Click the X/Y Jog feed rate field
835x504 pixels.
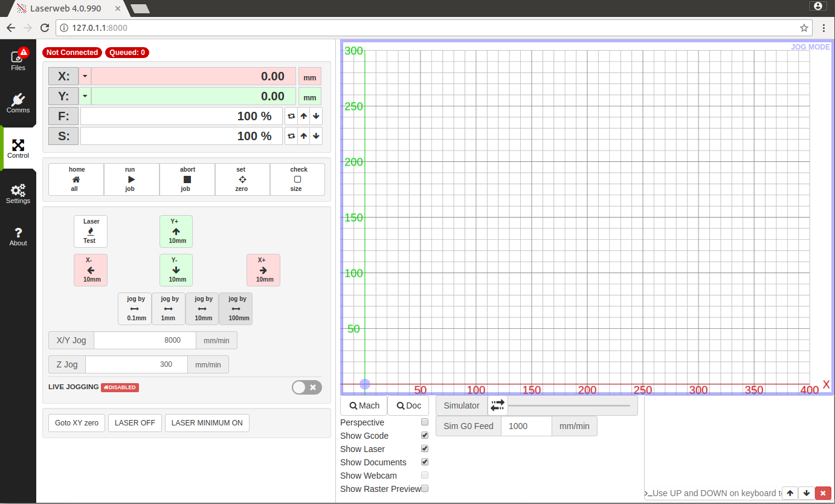coord(145,340)
